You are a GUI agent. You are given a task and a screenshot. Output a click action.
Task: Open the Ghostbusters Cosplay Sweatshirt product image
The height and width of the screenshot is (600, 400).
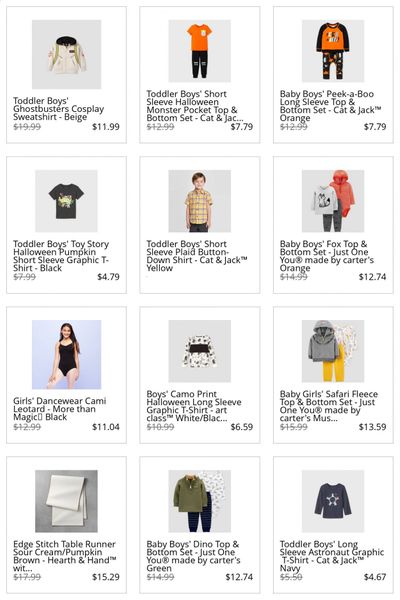point(66,54)
